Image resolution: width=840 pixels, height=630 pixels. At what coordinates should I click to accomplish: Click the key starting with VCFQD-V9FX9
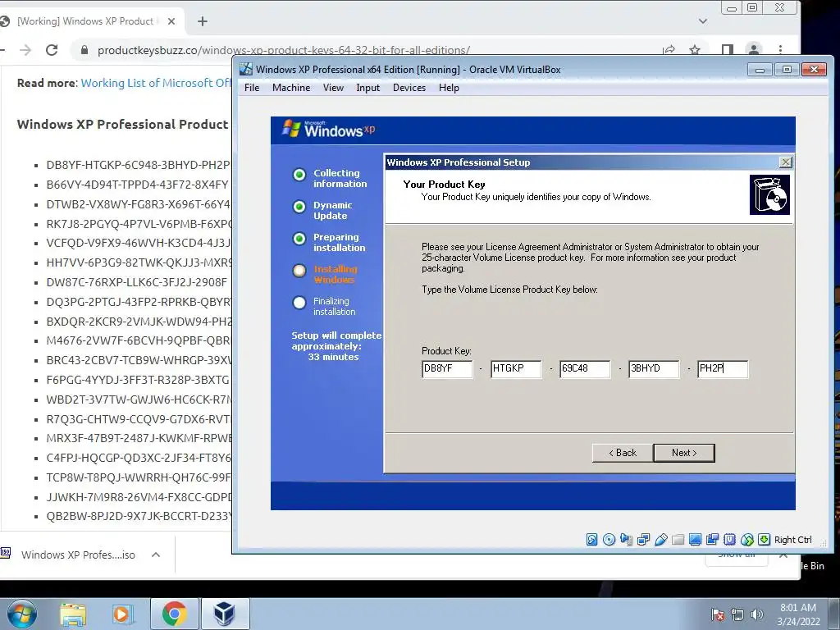click(139, 243)
